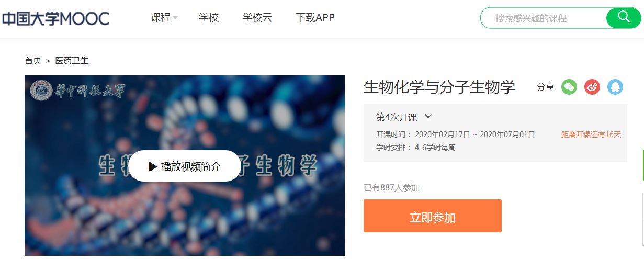This screenshot has height=259, width=644.
Task: Go to 下载APP page
Action: 315,17
